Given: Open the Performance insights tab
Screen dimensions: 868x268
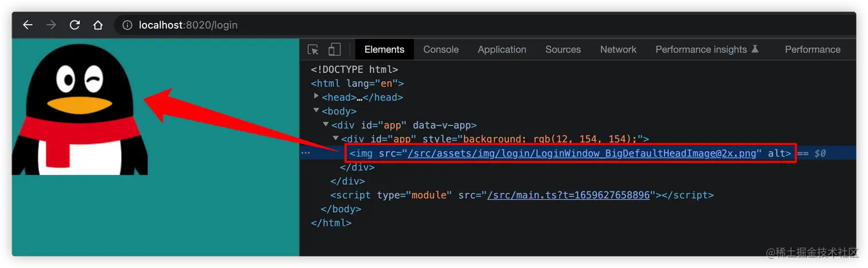Looking at the screenshot, I should (x=707, y=49).
